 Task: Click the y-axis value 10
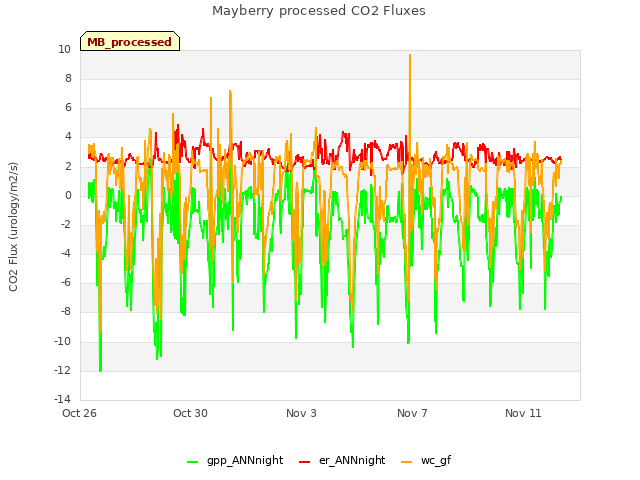tap(64, 49)
